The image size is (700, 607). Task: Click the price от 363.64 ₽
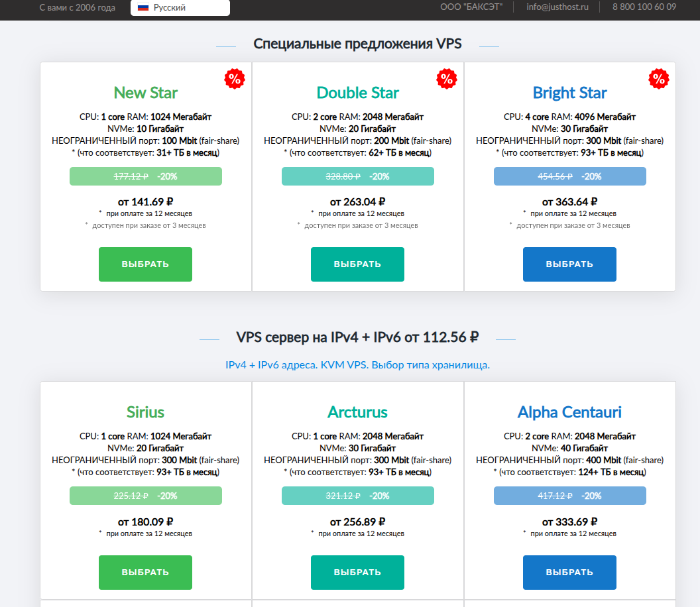pyautogui.click(x=569, y=202)
